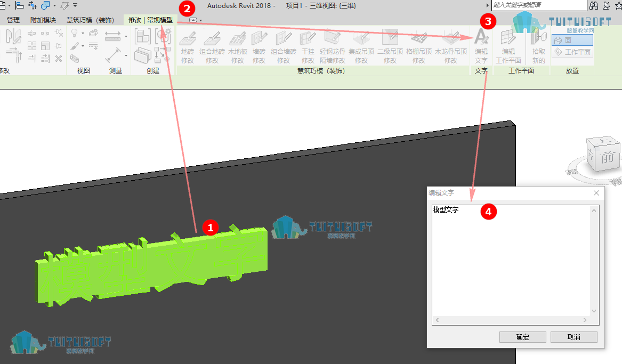Click the 格栅吊顶修改 ribbon tool
Screen dimensions: 622x364
(x=419, y=46)
